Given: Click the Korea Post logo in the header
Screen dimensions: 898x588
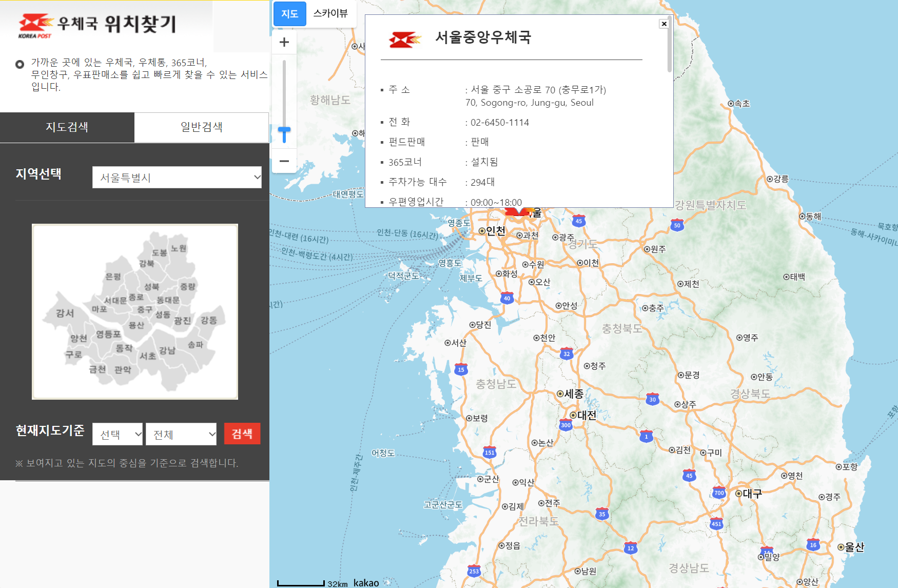Looking at the screenshot, I should [34, 24].
